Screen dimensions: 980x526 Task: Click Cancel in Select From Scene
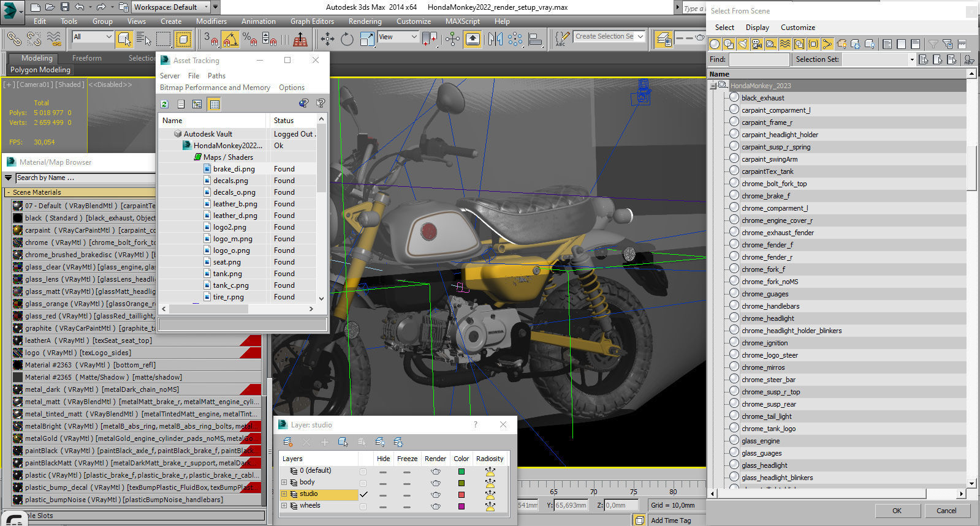[x=946, y=511]
